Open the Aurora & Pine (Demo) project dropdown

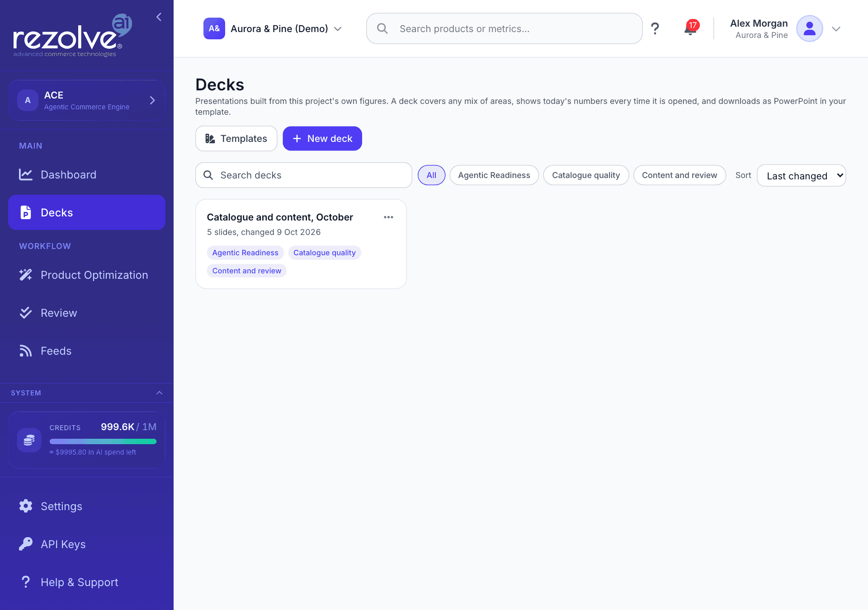click(x=273, y=28)
